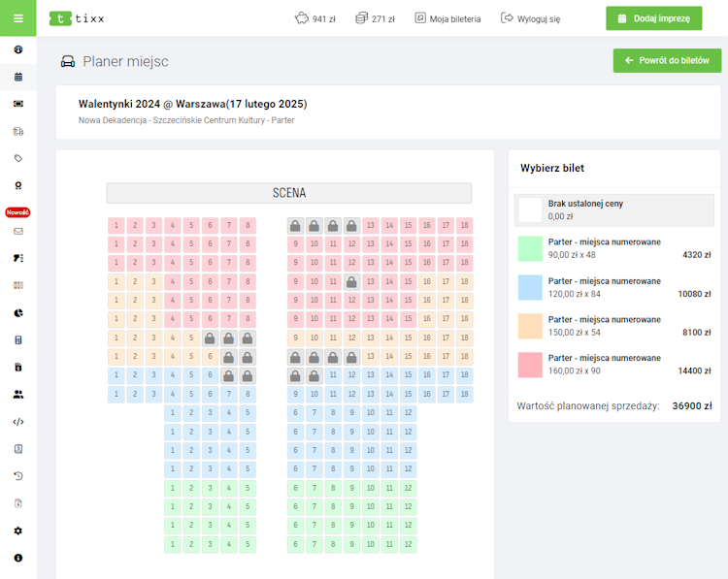Click the SCENA stage bar
The width and height of the screenshot is (728, 579).
coord(289,193)
